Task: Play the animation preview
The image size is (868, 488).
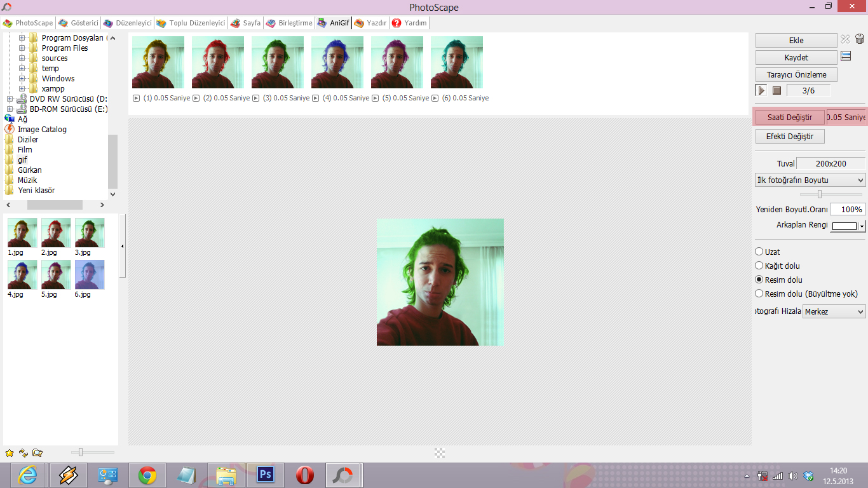Action: coord(761,90)
